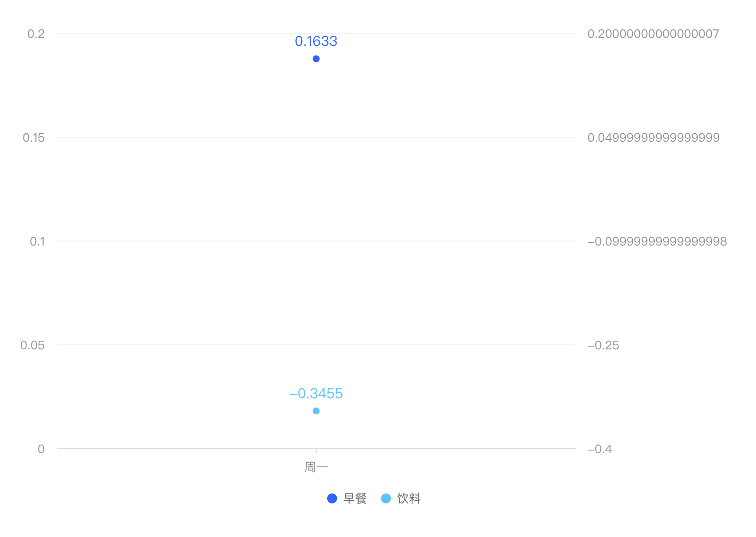This screenshot has width=756, height=537.
Task: Click left axis label 0.2
Action: [36, 34]
